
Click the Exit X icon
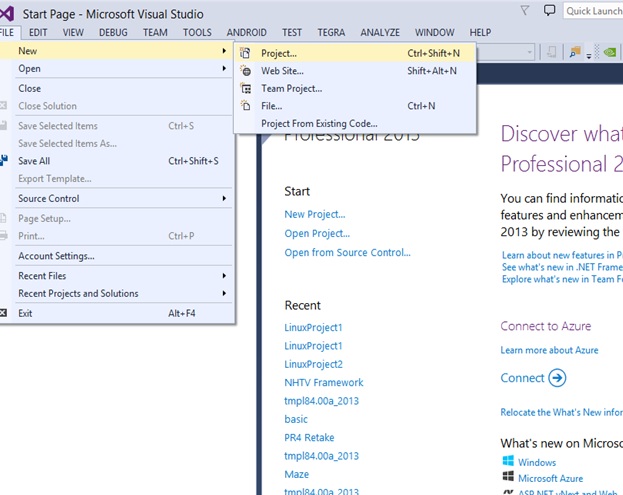(x=3, y=313)
